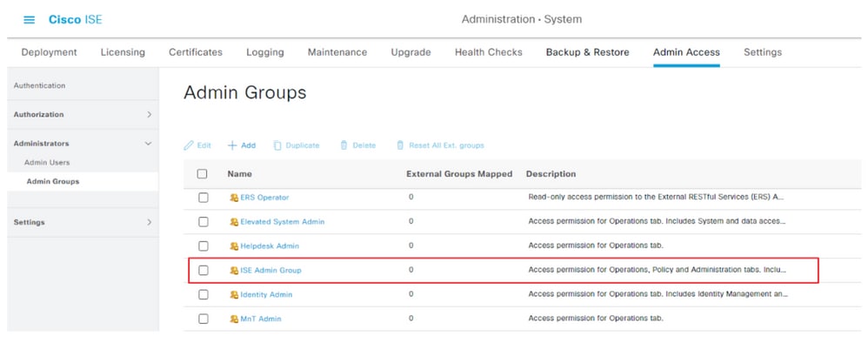Select Settings in the left sidebar
Viewport: 868px width, 343px height.
[30, 222]
